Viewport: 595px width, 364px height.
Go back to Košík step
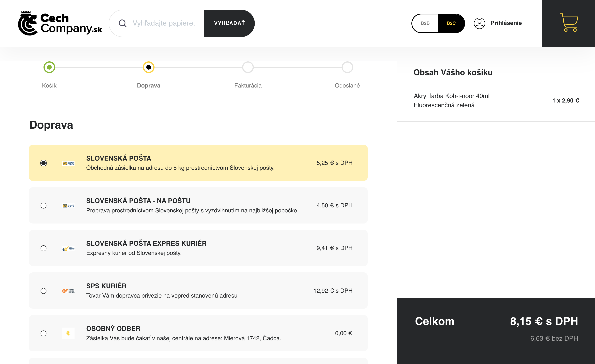click(49, 67)
